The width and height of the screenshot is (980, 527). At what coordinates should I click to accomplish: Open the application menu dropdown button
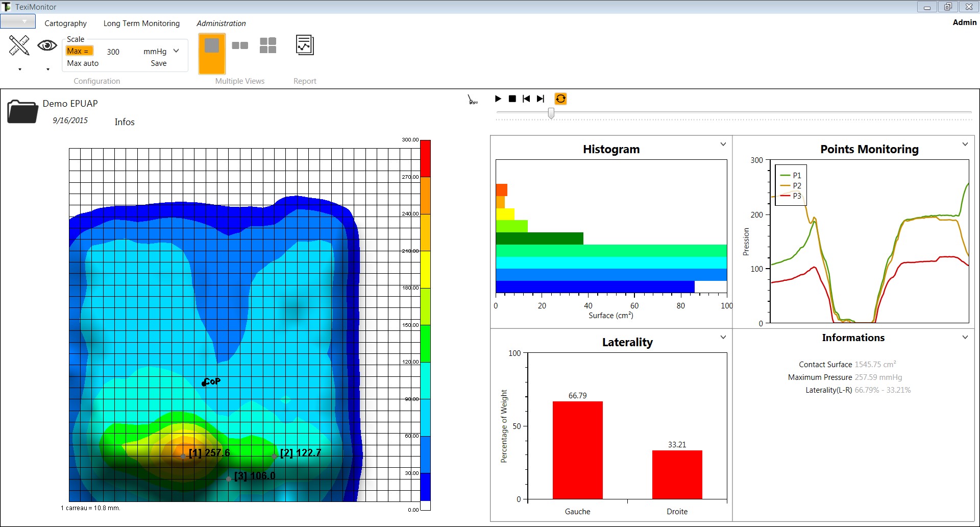coord(18,21)
